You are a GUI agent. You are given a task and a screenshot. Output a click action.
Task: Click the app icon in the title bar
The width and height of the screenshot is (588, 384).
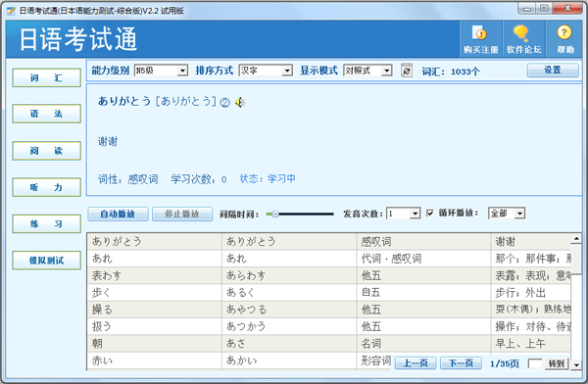pos(11,11)
